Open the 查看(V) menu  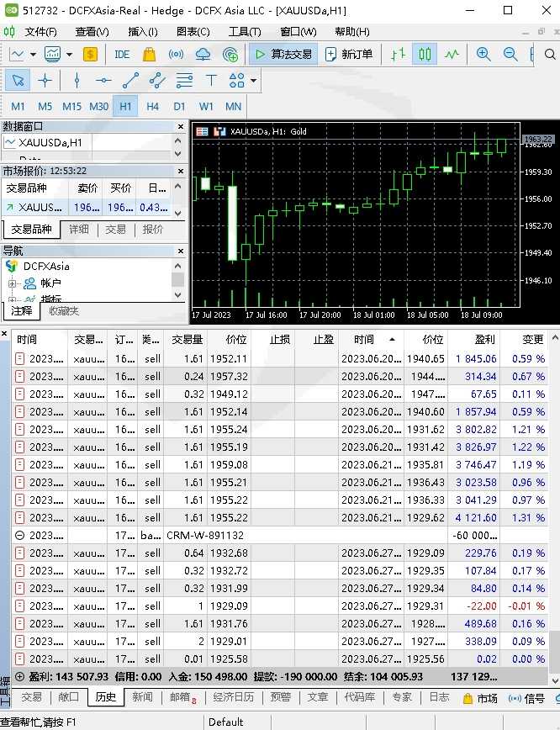click(92, 32)
